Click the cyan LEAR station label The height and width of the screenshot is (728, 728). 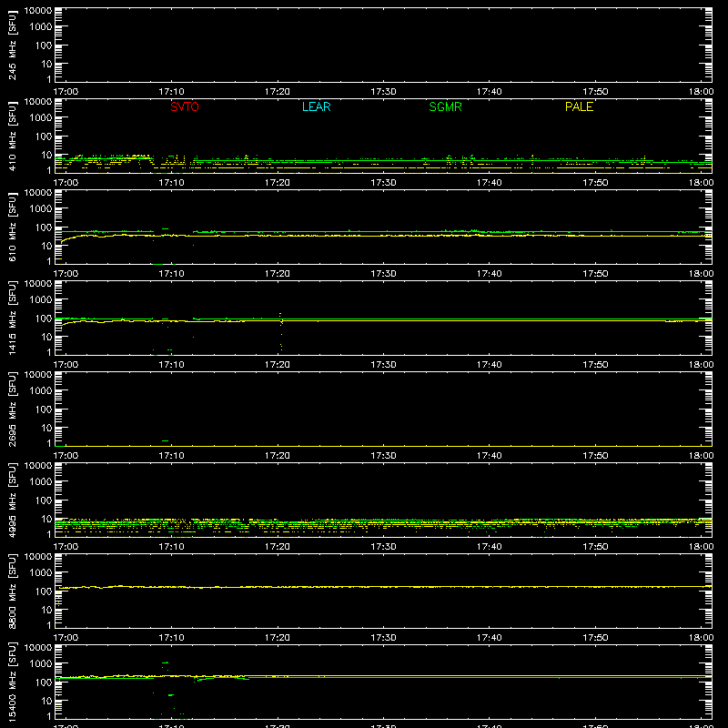pyautogui.click(x=316, y=106)
